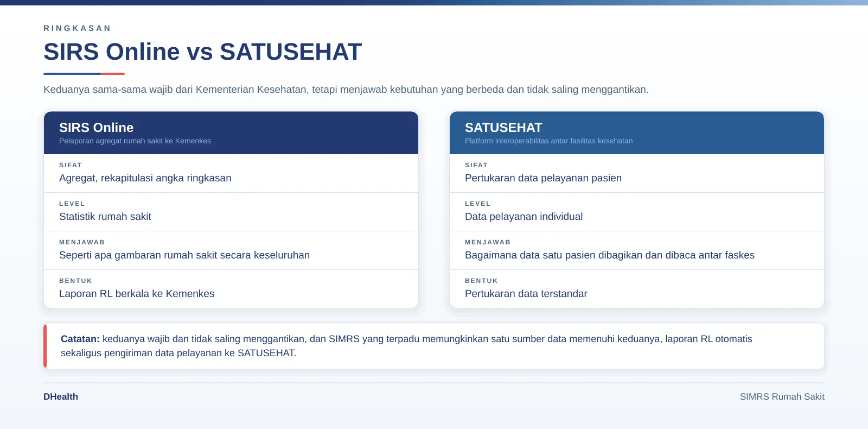Click the LEVEL label in SATUSEHAT card
This screenshot has height=429, width=868.
pos(478,204)
